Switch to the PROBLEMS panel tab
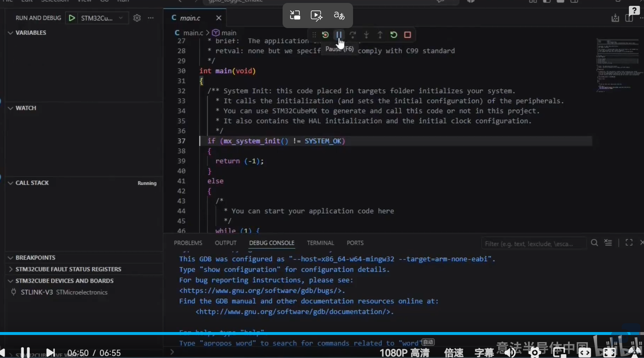Screen dimensions: 644x358 188,243
